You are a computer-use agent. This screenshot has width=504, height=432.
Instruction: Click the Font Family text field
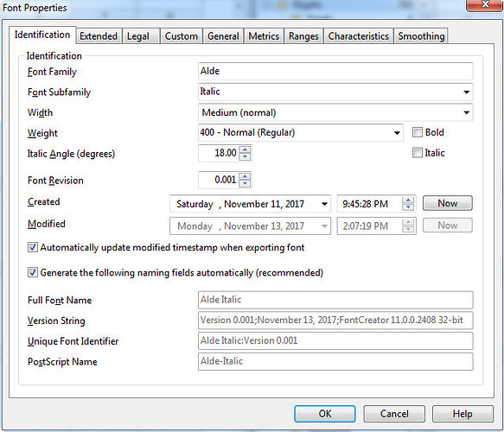[x=335, y=71]
